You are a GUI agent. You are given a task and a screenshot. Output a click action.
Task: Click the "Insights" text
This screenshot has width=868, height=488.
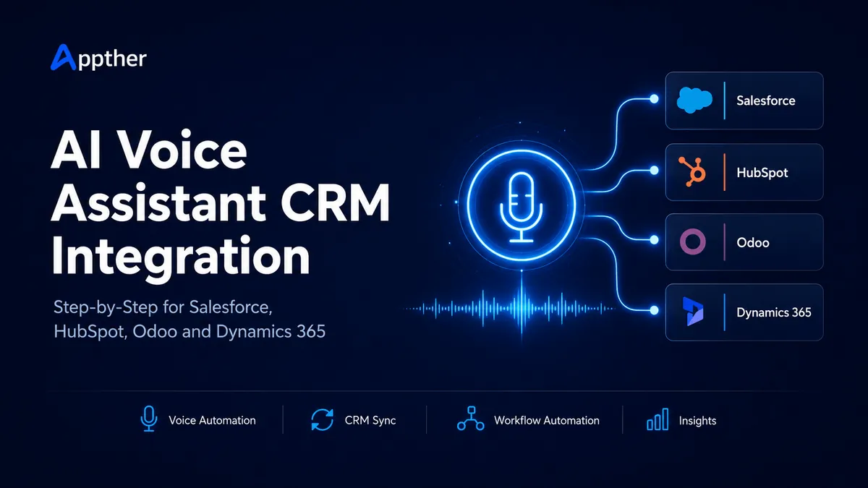point(697,420)
